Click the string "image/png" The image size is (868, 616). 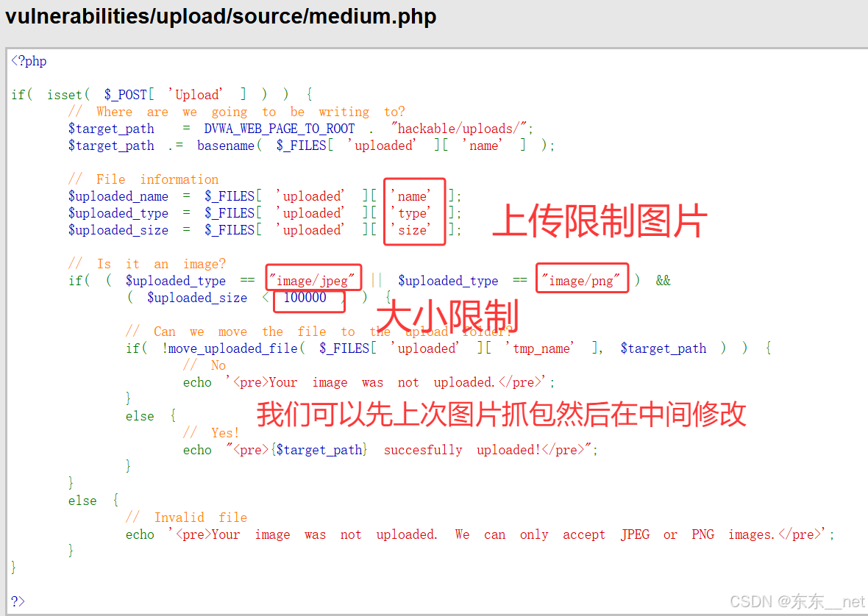click(x=580, y=280)
